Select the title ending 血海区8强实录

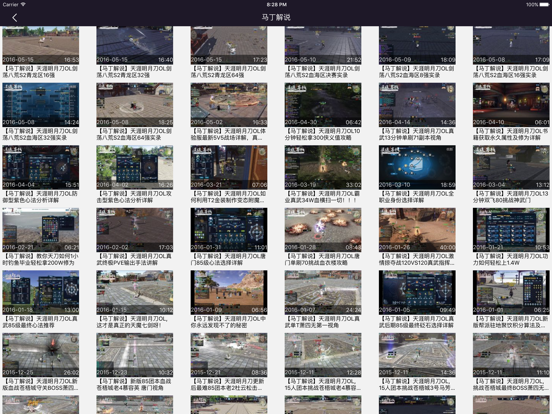click(417, 72)
